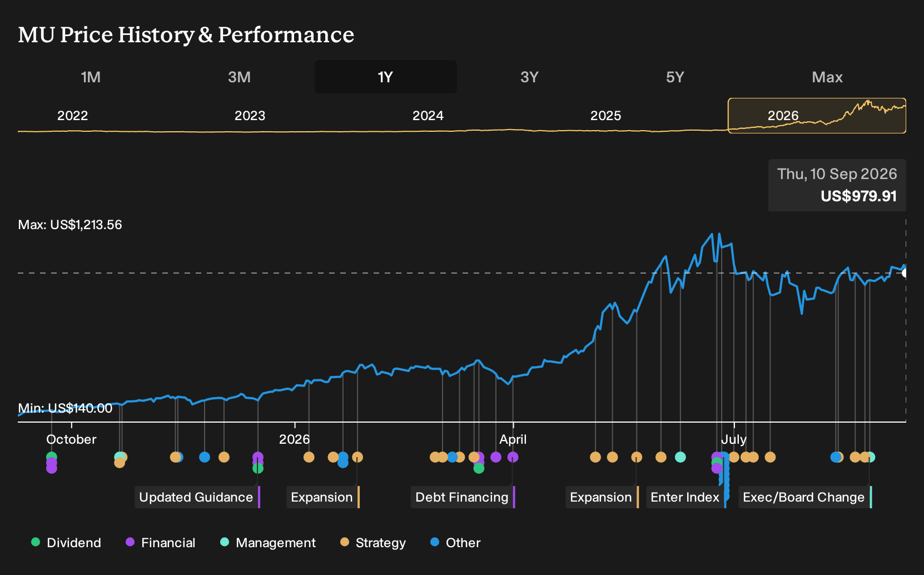Jump to 2022 on the overview timeline
924x575 pixels.
coord(73,116)
